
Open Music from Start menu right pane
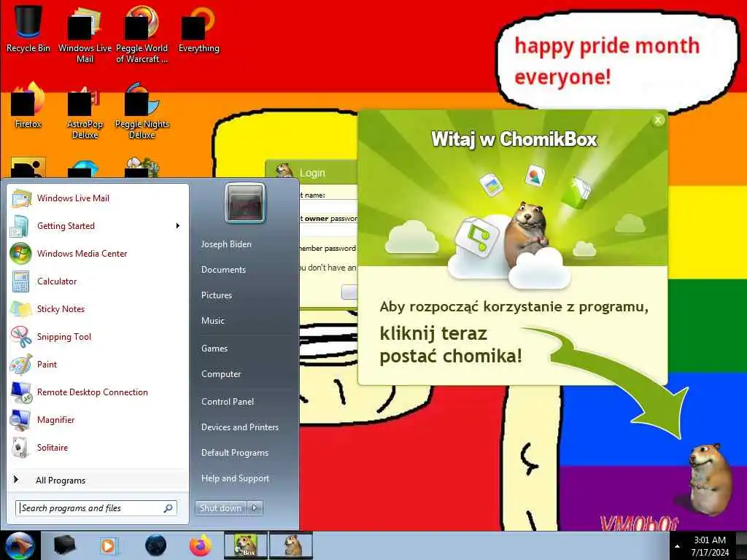(x=213, y=321)
